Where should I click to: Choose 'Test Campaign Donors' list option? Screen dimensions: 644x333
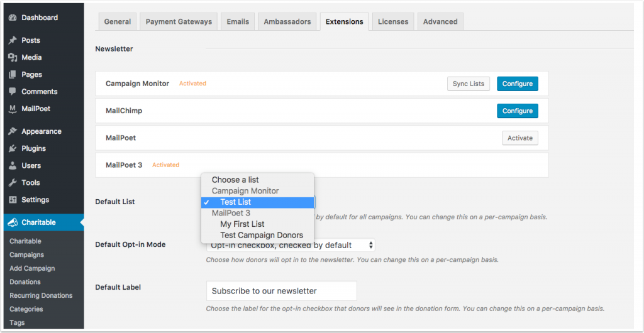[x=257, y=236]
